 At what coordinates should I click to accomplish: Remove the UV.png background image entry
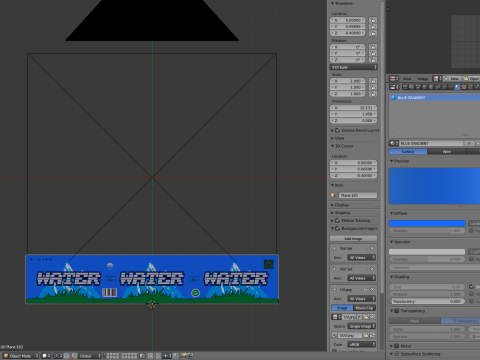372,289
